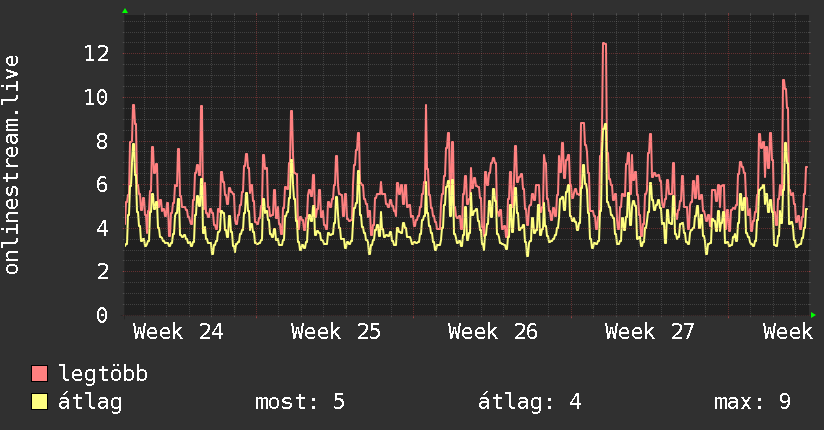This screenshot has width=824, height=430.
Task: Click the y-axis value 12
Action: click(97, 54)
